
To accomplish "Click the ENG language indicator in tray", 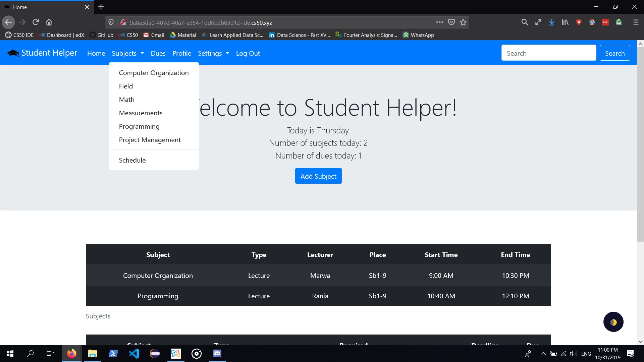I will point(586,354).
